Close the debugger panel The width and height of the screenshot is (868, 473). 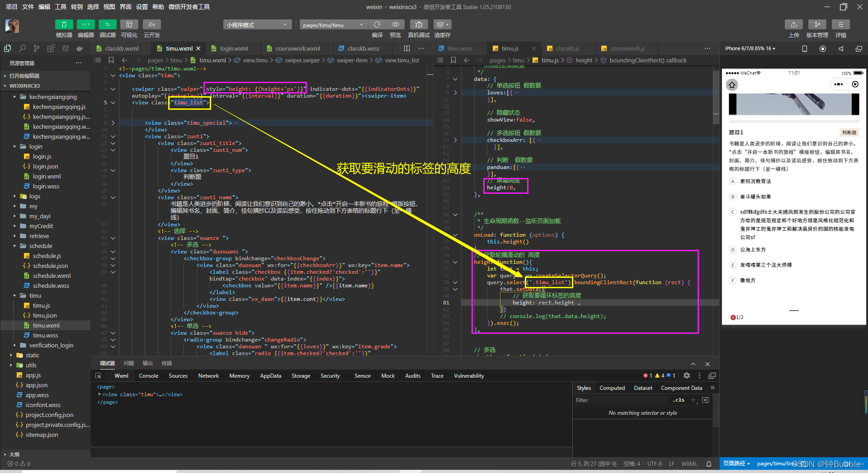(x=708, y=364)
